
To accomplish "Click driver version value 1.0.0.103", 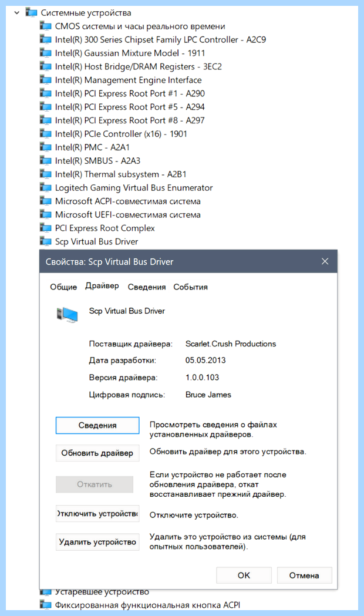I will coord(202,377).
